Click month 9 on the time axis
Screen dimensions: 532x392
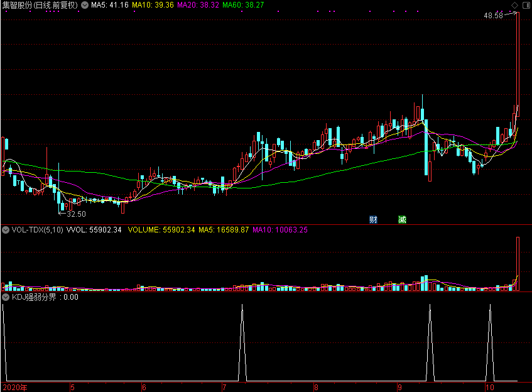(399, 387)
